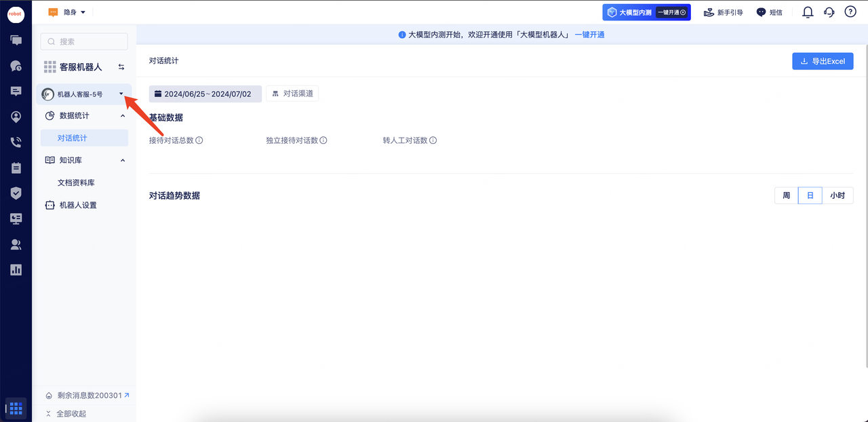Click the info icon beside 接待对话总数

pos(199,140)
